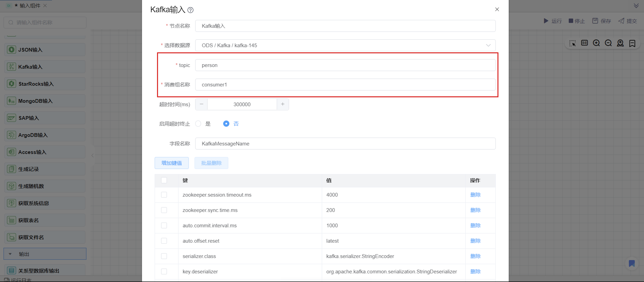The width and height of the screenshot is (644, 282).
Task: Select the MongoDB输入 component icon
Action: pos(12,101)
